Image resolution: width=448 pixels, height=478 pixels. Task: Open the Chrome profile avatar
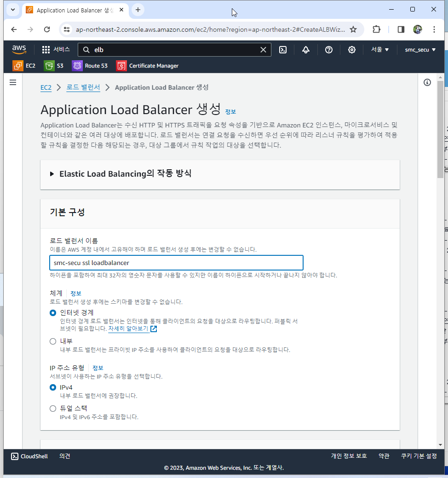tap(418, 29)
